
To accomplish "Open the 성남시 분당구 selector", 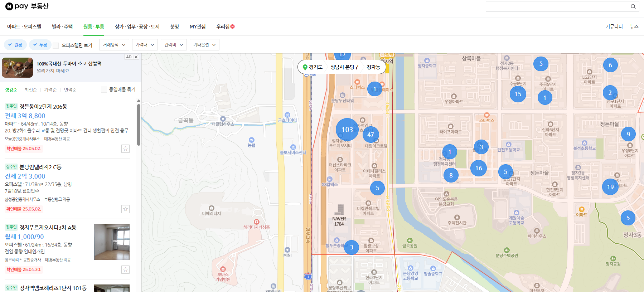I will [344, 67].
